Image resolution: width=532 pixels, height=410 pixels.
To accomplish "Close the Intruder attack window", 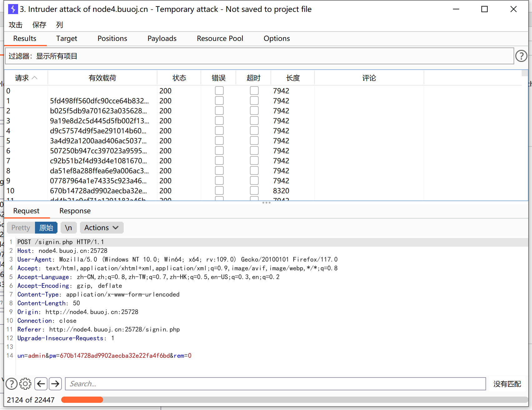I will [514, 9].
